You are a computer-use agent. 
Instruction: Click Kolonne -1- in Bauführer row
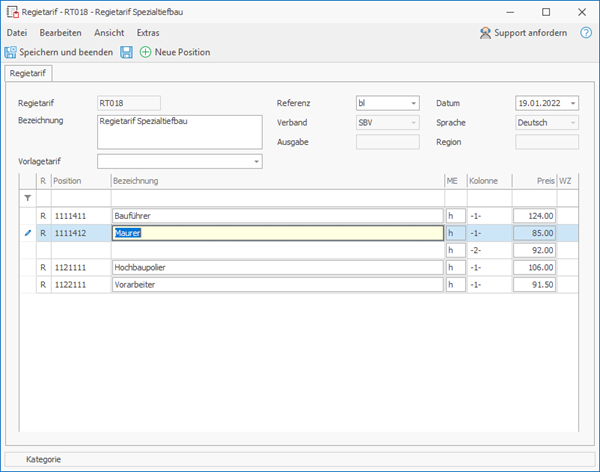tap(489, 216)
